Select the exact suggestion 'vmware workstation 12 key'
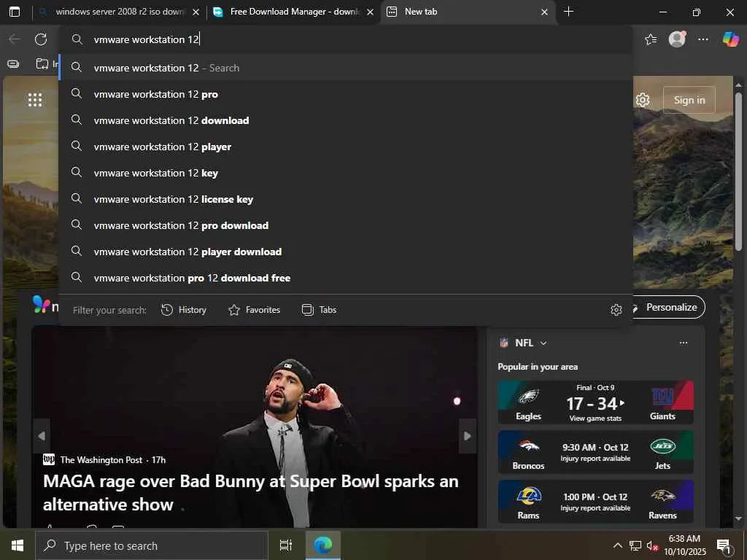Image resolution: width=747 pixels, height=560 pixels. (x=346, y=173)
